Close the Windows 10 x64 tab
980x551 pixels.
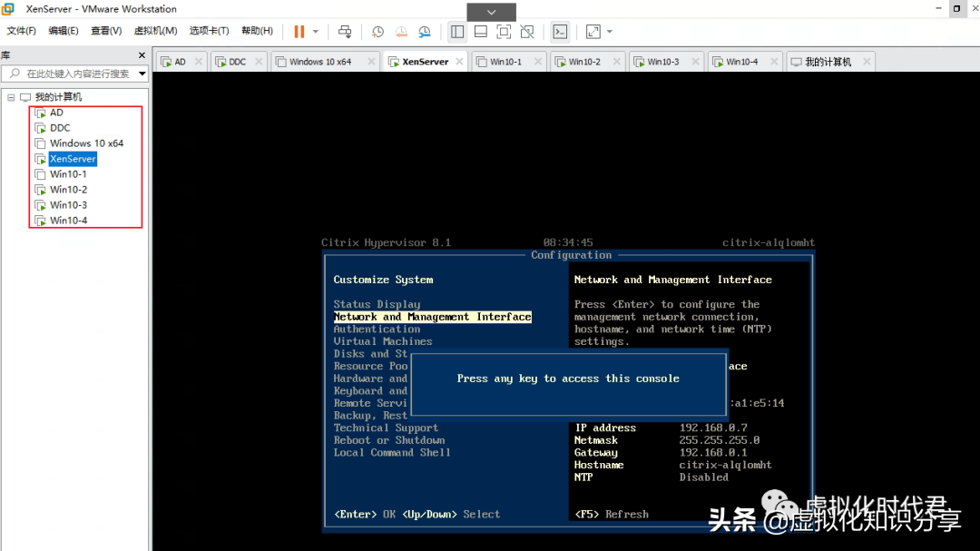coord(371,62)
